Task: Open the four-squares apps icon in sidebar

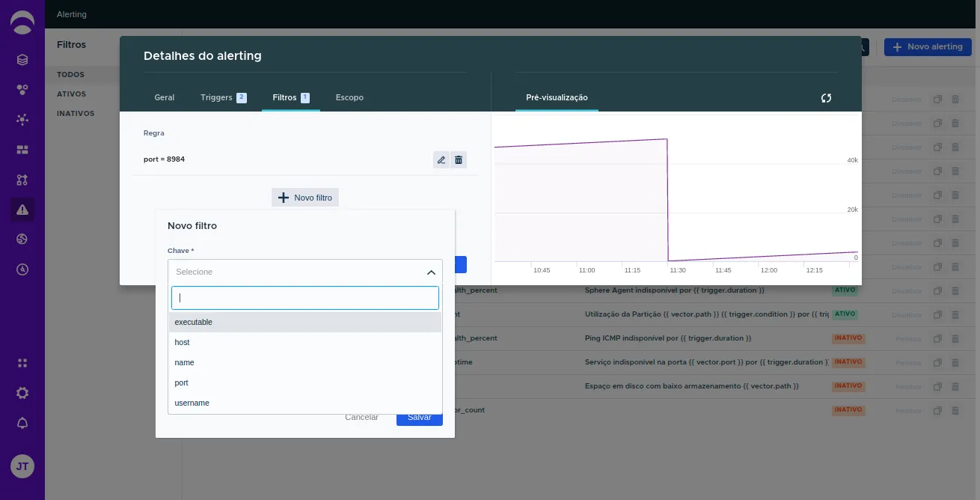Action: pyautogui.click(x=22, y=363)
